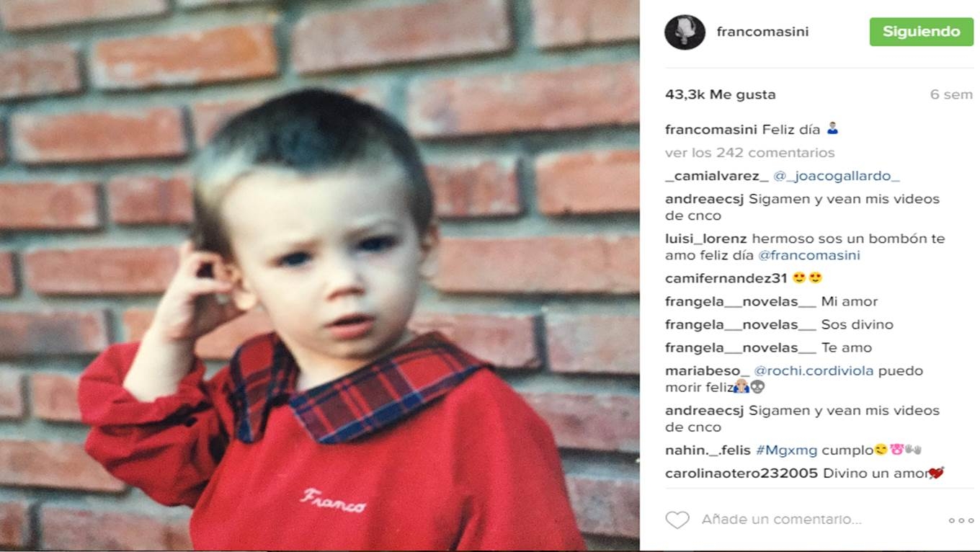Visit nahin._.felis profile
This screenshot has width=980, height=552.
click(x=708, y=450)
